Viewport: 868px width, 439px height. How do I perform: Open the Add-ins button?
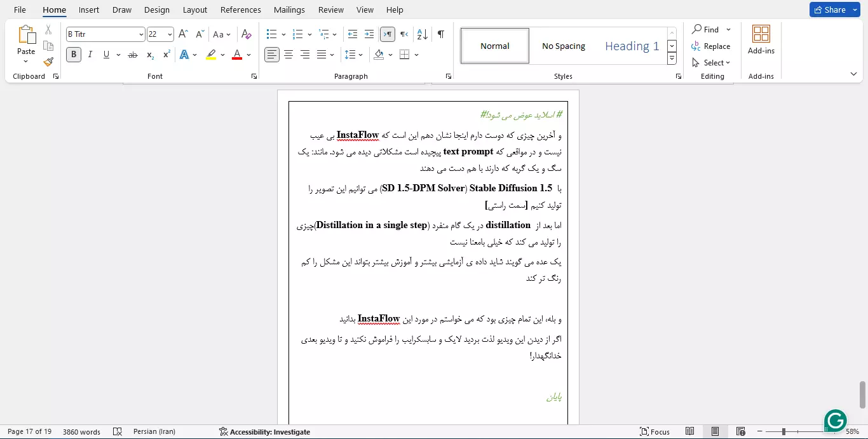[x=761, y=39]
